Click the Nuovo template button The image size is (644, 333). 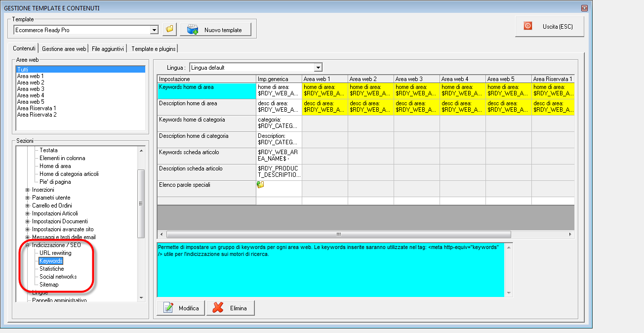point(215,30)
